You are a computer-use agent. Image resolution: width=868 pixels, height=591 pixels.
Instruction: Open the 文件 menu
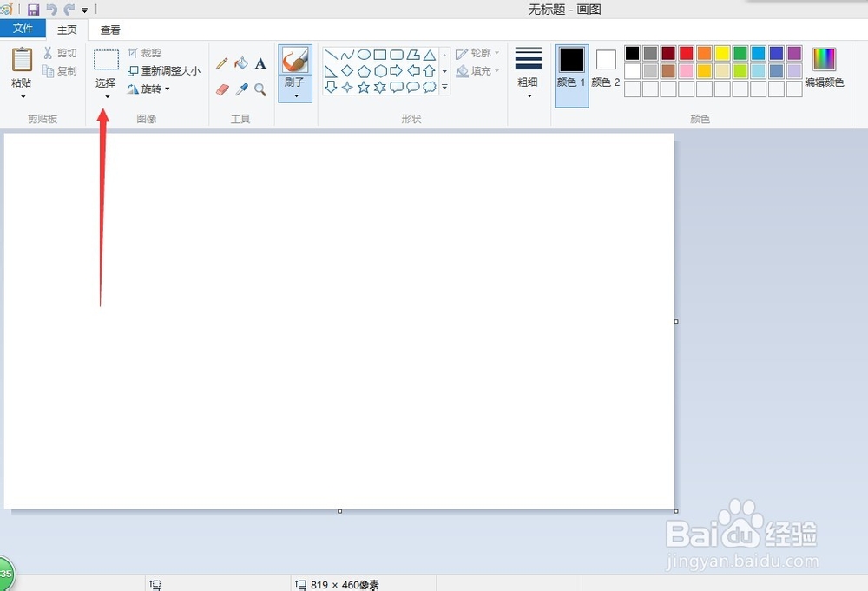tap(23, 29)
